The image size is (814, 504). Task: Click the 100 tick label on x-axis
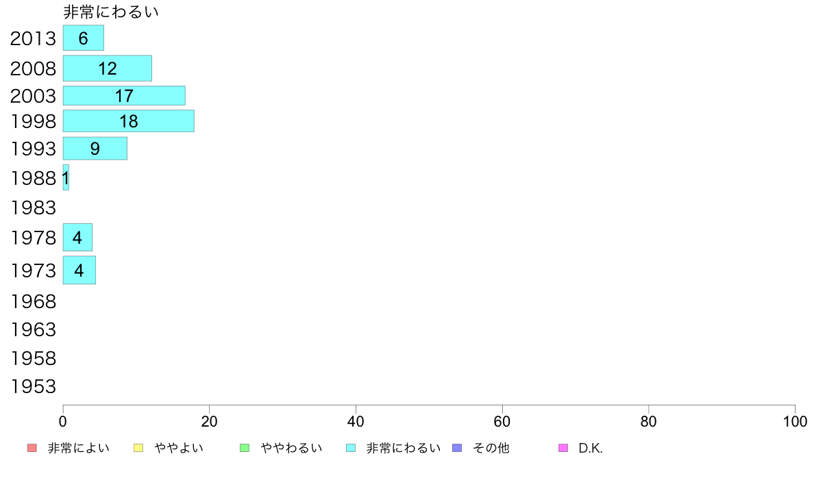point(795,421)
